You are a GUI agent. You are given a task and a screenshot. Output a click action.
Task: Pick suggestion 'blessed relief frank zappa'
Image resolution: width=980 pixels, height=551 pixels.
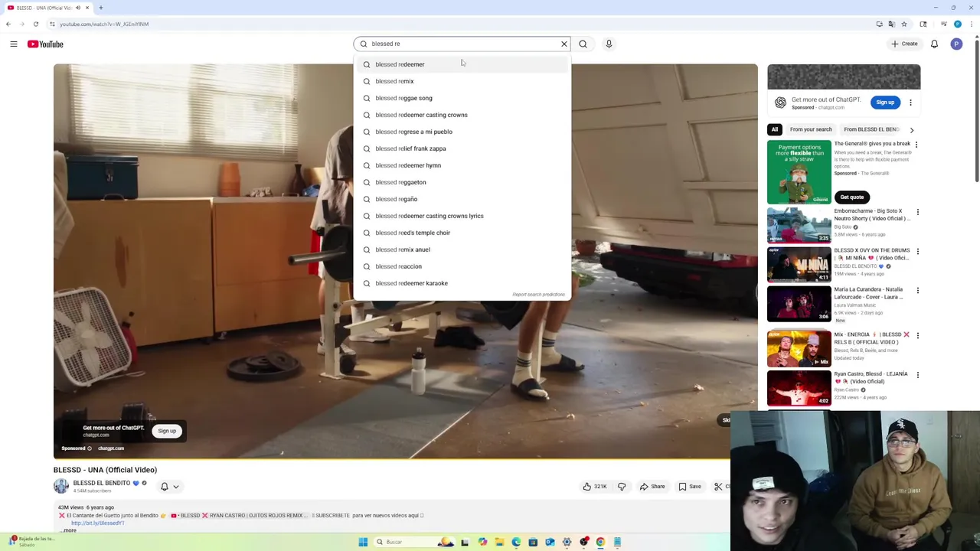(x=462, y=148)
